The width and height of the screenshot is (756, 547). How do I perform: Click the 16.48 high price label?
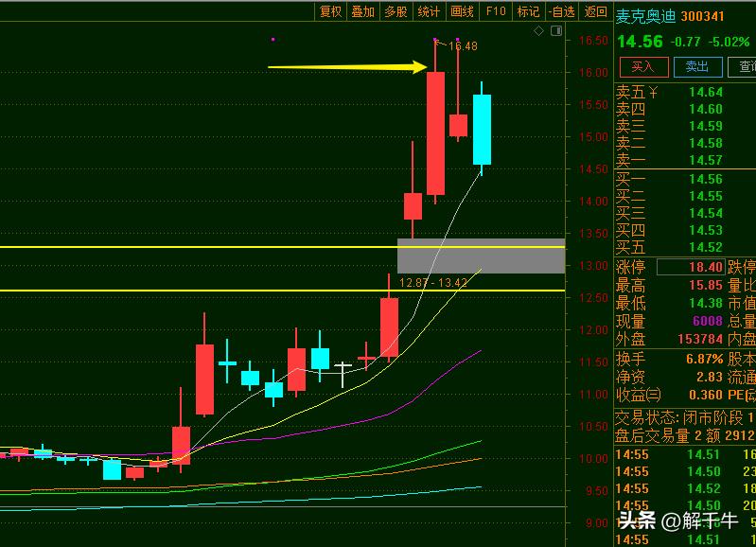click(x=463, y=46)
